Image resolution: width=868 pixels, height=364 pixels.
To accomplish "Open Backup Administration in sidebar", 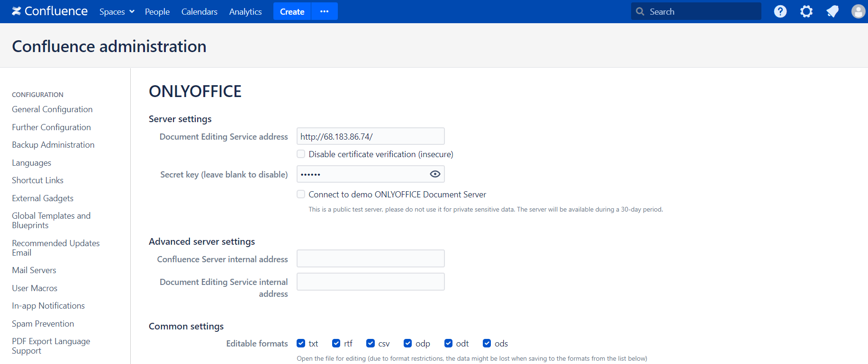I will click(53, 145).
